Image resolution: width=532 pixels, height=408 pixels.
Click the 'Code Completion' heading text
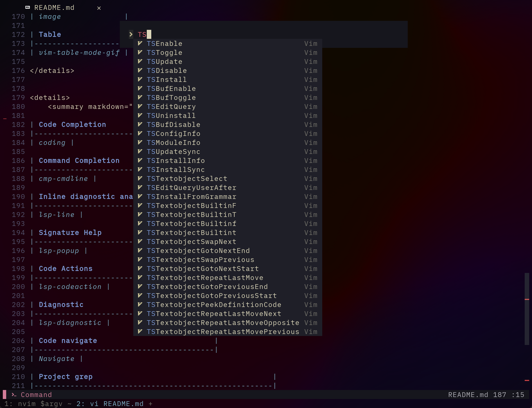72,125
